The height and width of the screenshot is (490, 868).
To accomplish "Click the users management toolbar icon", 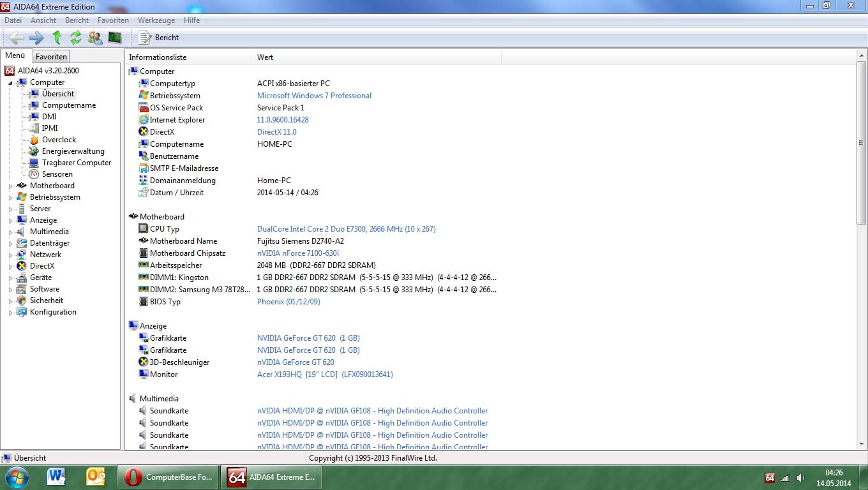I will (95, 38).
